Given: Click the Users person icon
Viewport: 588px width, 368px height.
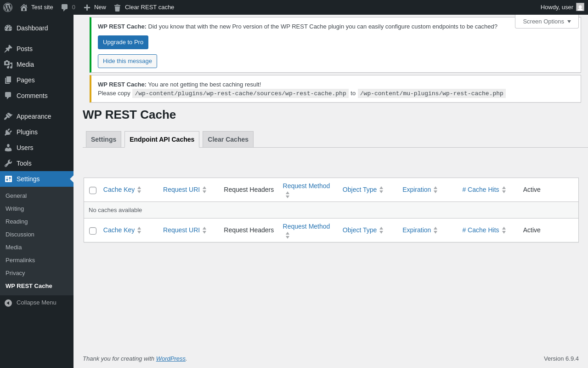Looking at the screenshot, I should (x=8, y=148).
